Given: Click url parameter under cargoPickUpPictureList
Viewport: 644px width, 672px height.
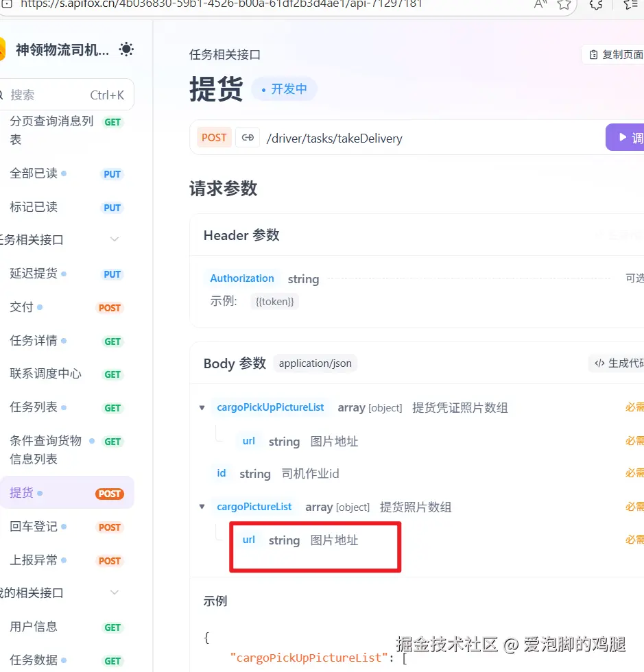Looking at the screenshot, I should (x=249, y=441).
